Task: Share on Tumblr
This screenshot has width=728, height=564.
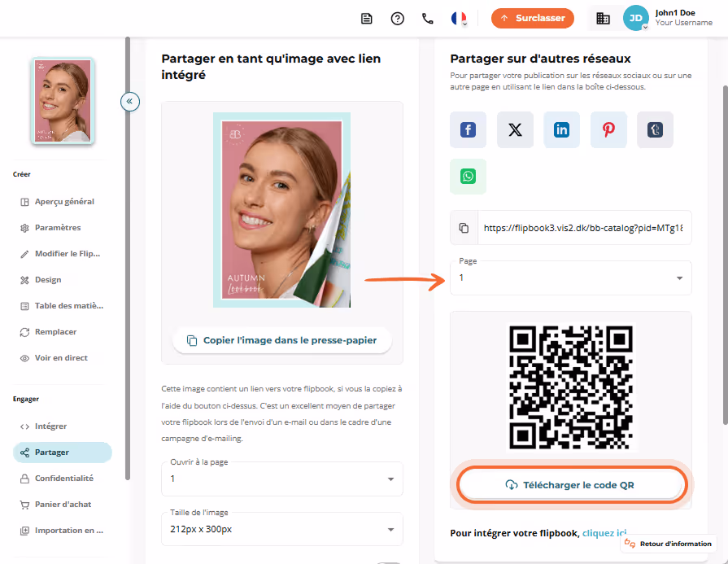Action: point(655,129)
